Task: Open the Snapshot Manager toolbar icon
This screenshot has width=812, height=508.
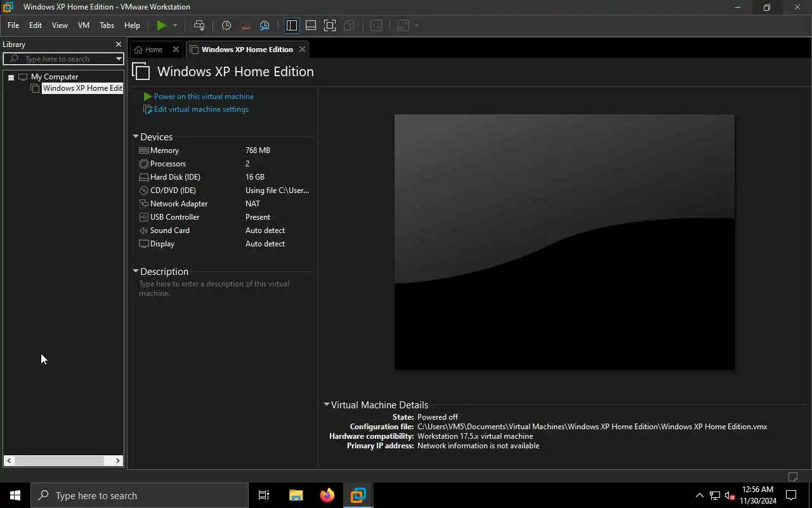Action: click(x=265, y=25)
